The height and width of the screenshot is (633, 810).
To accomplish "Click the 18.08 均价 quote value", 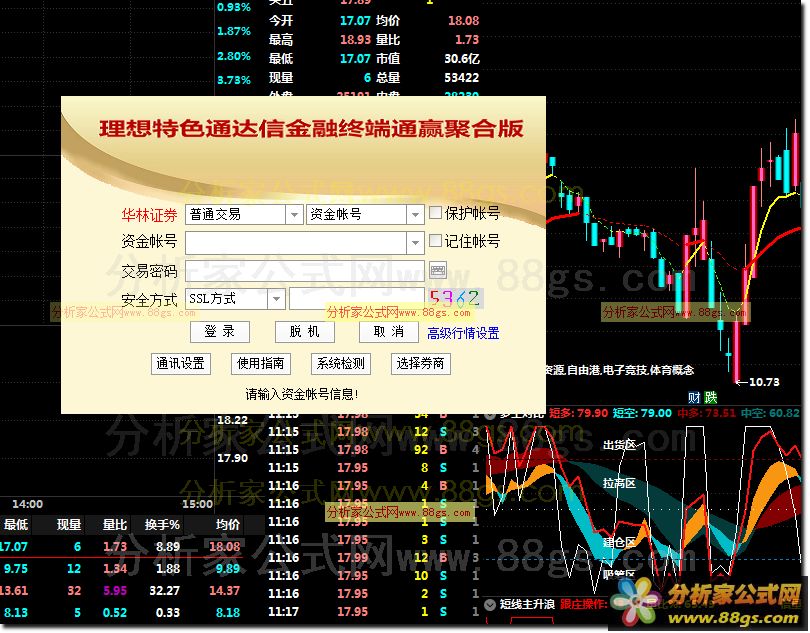I will (463, 21).
